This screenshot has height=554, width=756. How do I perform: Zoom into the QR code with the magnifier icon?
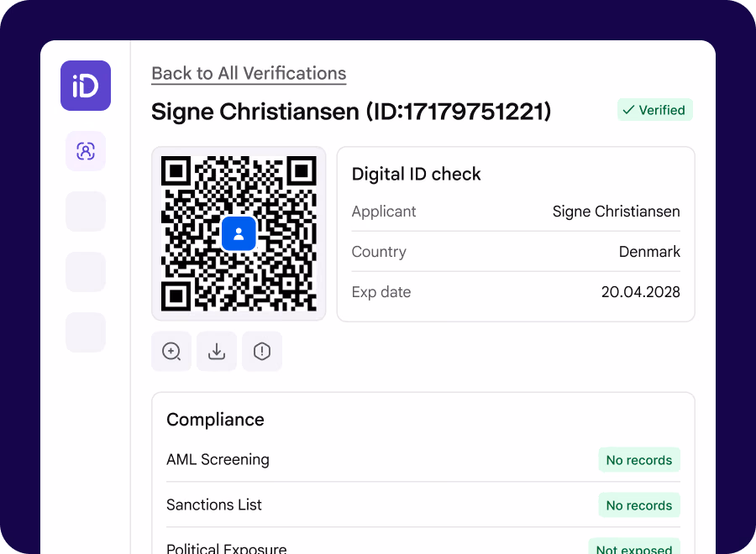171,351
